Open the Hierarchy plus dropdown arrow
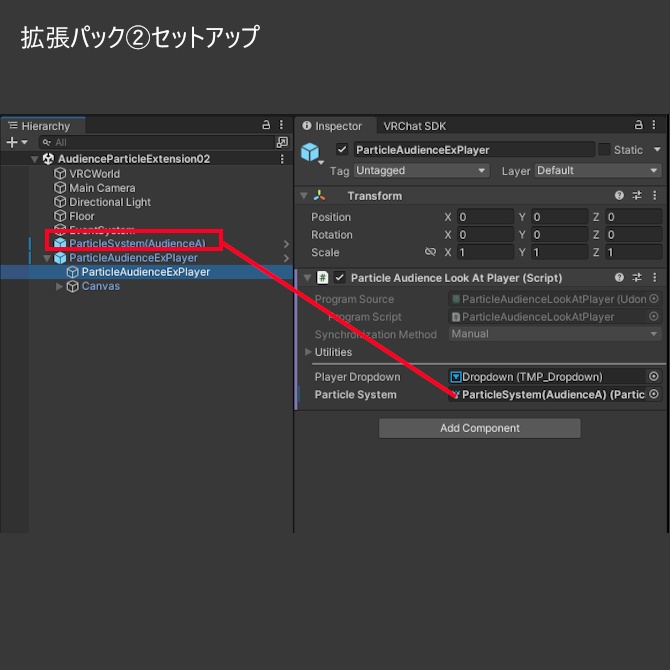 24,142
